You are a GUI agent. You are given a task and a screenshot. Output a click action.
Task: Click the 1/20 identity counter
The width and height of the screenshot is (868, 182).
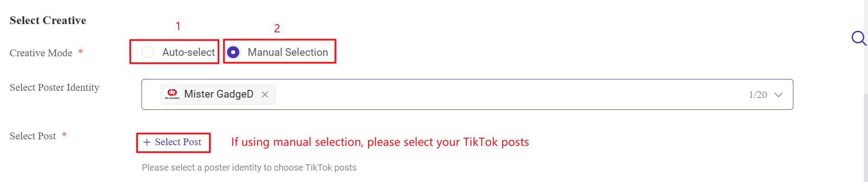[x=758, y=94]
